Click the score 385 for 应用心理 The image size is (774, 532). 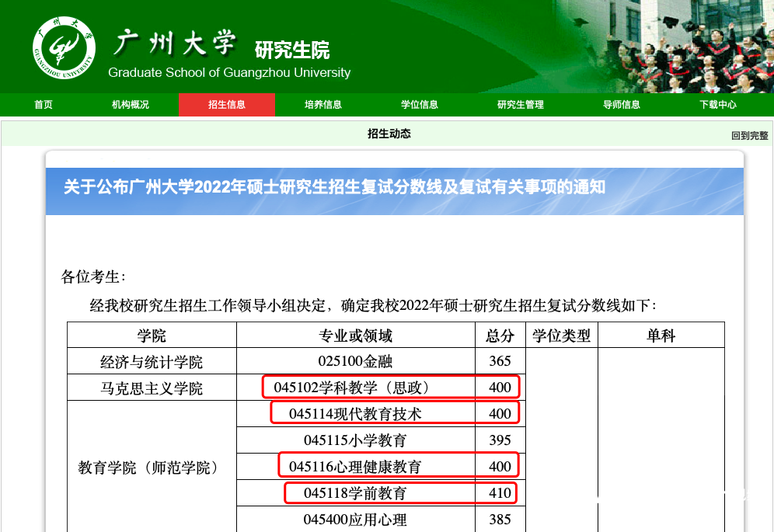click(500, 519)
